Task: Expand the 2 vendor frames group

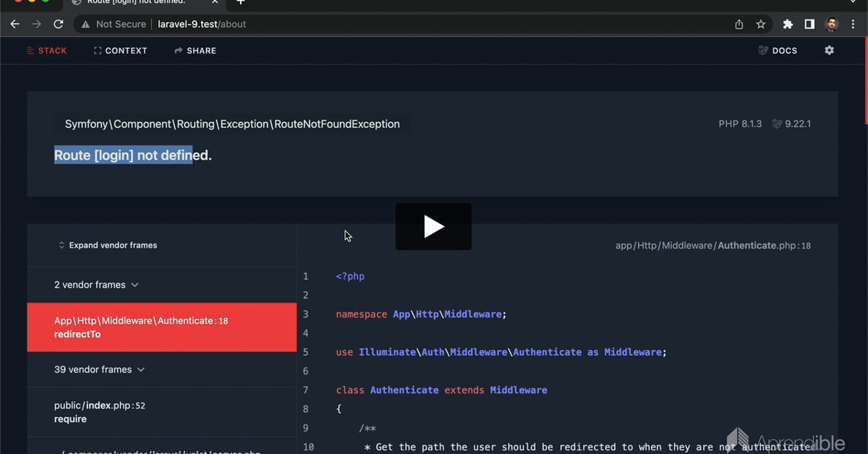Action: [96, 285]
